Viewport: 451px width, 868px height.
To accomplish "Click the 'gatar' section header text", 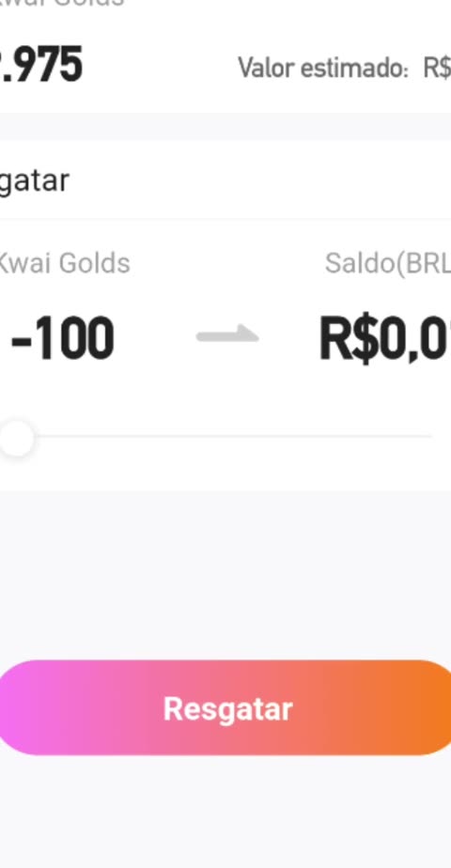I will tap(35, 181).
